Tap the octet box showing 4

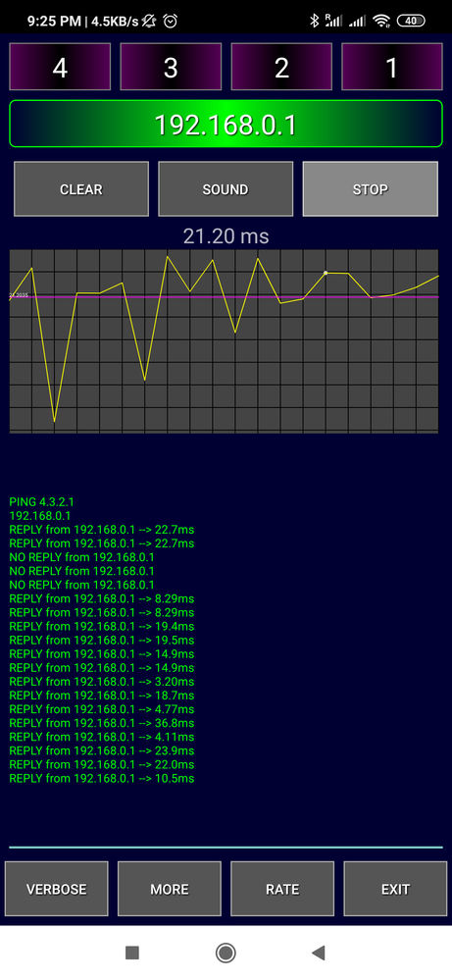[x=60, y=67]
